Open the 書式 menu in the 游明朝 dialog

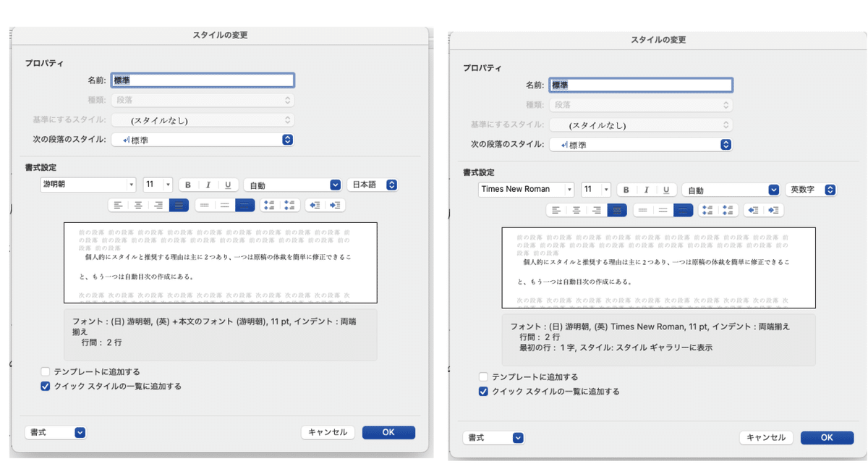[x=56, y=432]
